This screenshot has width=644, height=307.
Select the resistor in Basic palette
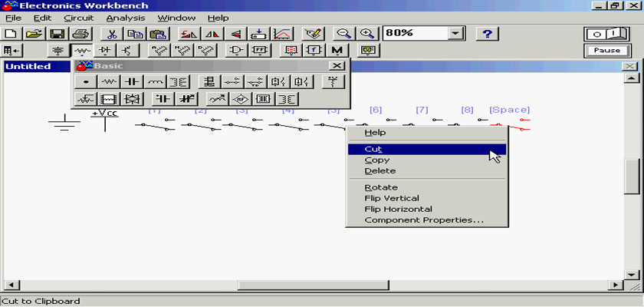click(109, 82)
